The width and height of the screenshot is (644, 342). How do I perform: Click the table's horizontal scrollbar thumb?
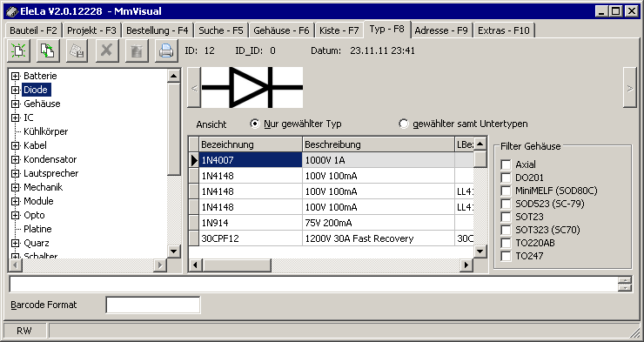237,265
